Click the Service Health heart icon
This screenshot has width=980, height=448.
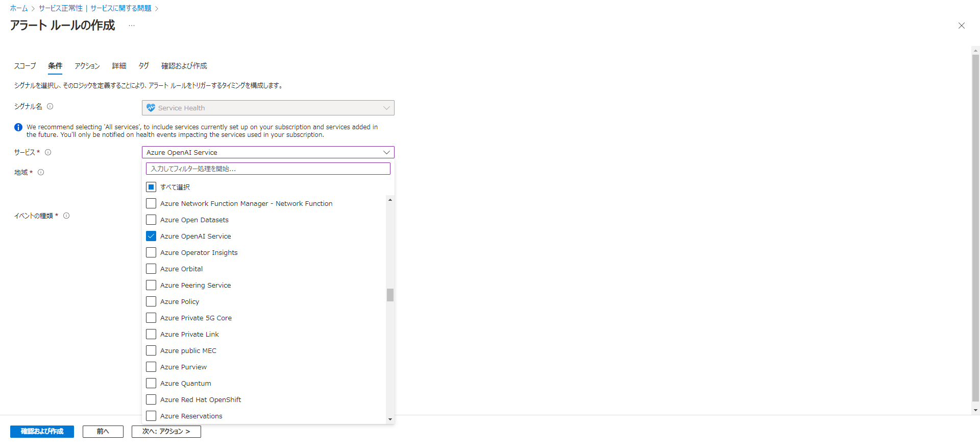click(x=151, y=108)
